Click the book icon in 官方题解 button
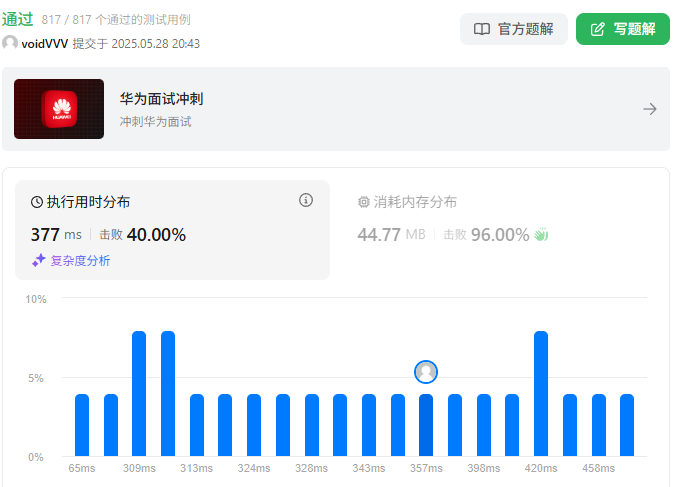The width and height of the screenshot is (691, 487). pos(482,29)
